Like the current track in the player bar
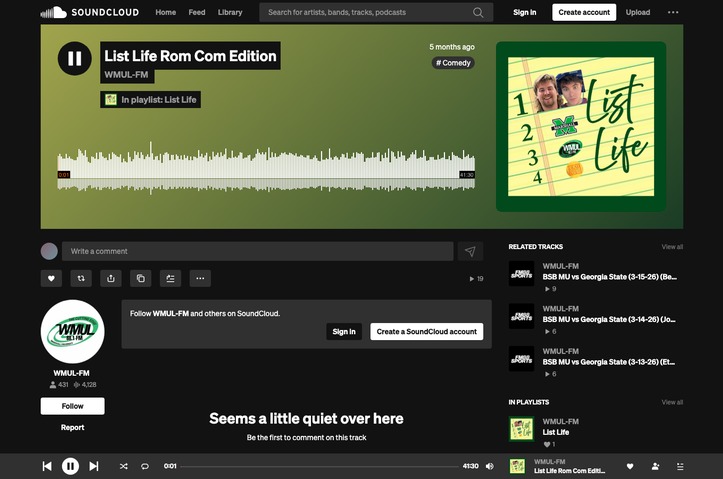723x479 pixels. (630, 467)
